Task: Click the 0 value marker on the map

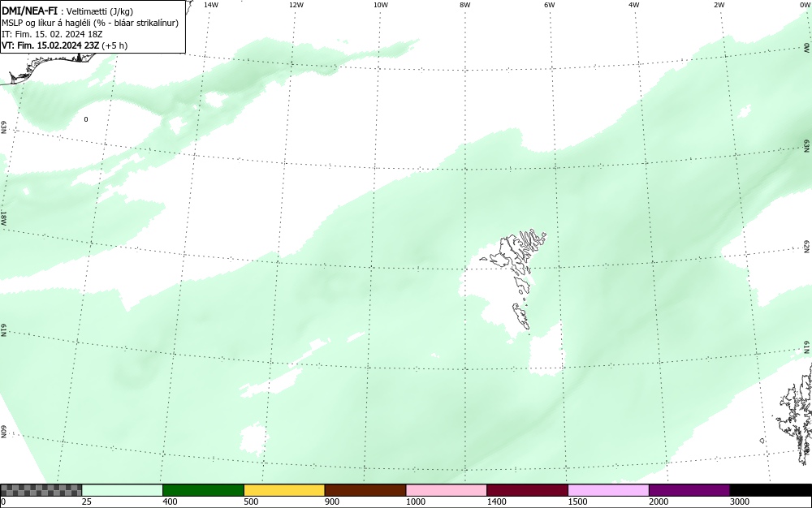Action: [x=86, y=119]
